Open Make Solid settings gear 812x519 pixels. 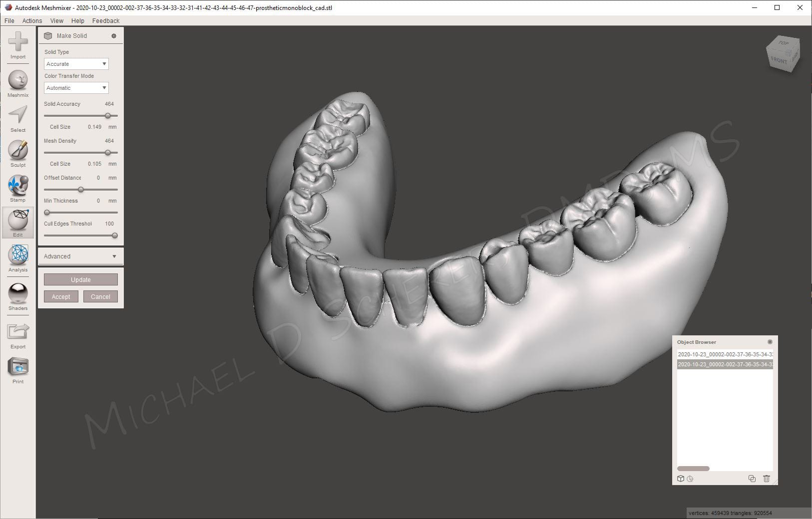(x=114, y=36)
